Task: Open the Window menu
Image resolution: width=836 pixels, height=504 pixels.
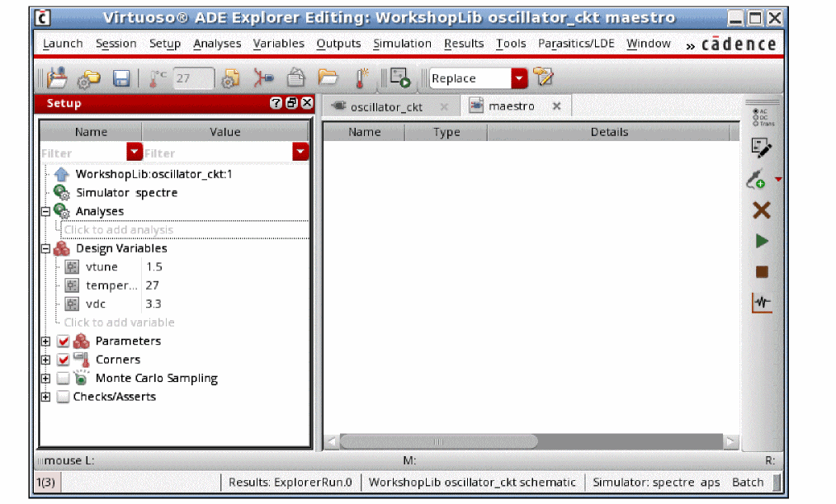Action: (x=649, y=43)
